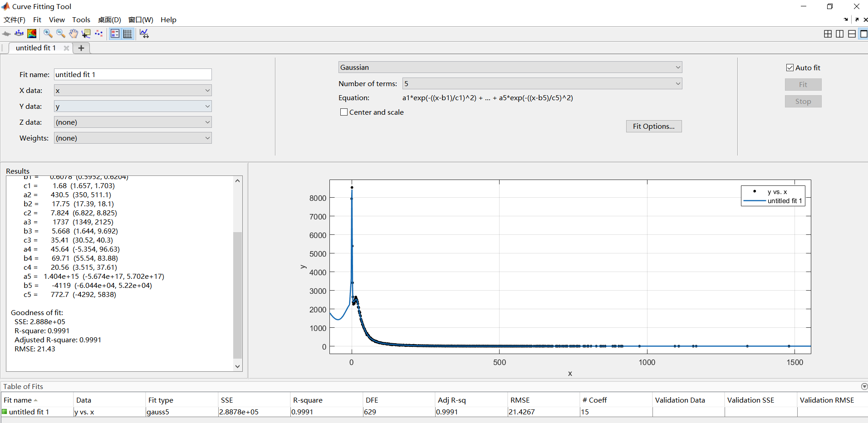Open the 窗口(W) menu
Screen dimensions: 868x423
(x=141, y=19)
